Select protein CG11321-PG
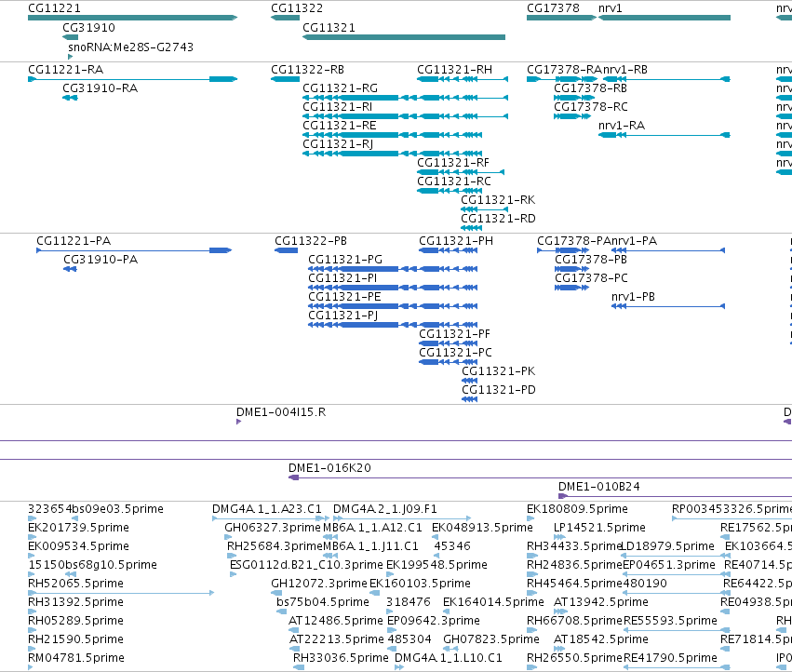 (x=393, y=269)
